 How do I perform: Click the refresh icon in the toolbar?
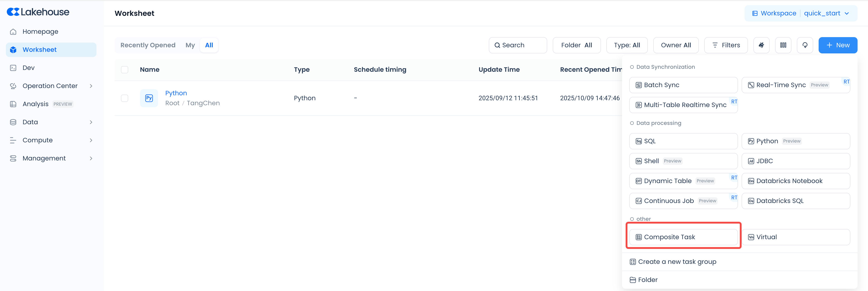(805, 45)
